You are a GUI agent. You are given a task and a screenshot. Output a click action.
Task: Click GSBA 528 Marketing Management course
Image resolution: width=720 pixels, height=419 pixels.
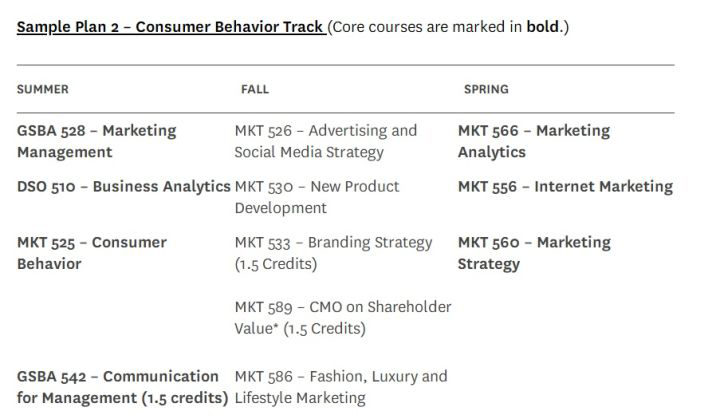tap(96, 141)
